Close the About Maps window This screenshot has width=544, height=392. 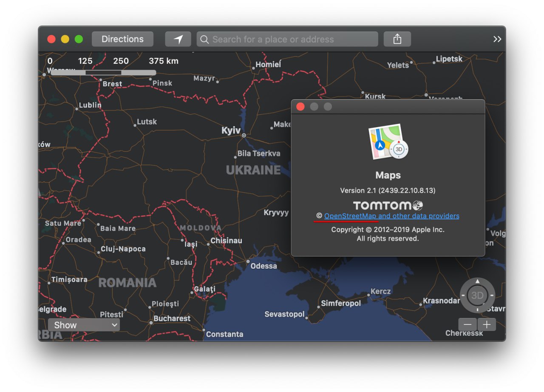click(300, 107)
